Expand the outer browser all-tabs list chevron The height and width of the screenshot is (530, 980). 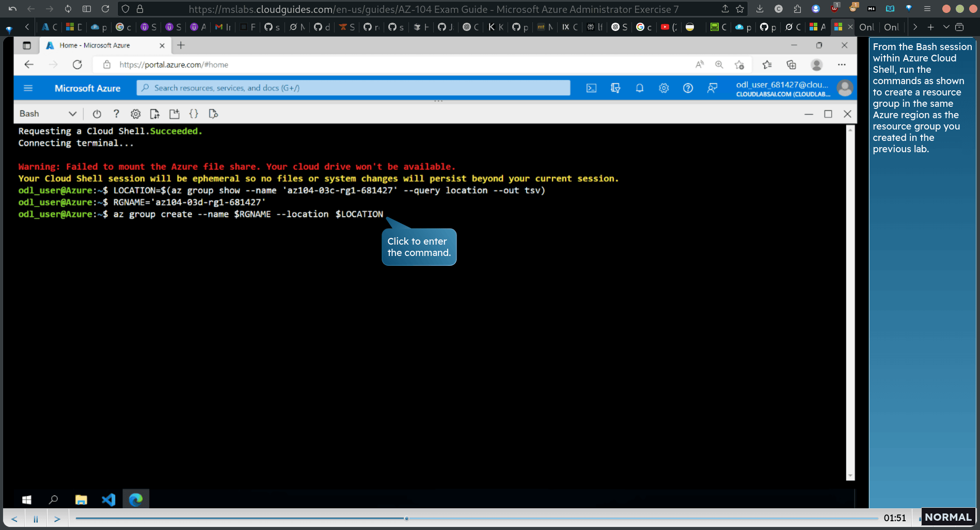click(x=946, y=27)
